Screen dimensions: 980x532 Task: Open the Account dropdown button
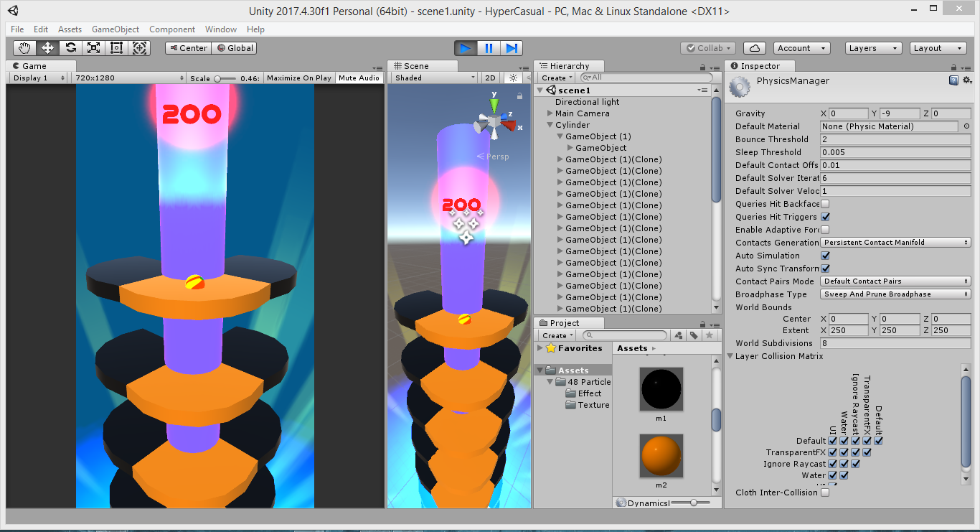(801, 48)
